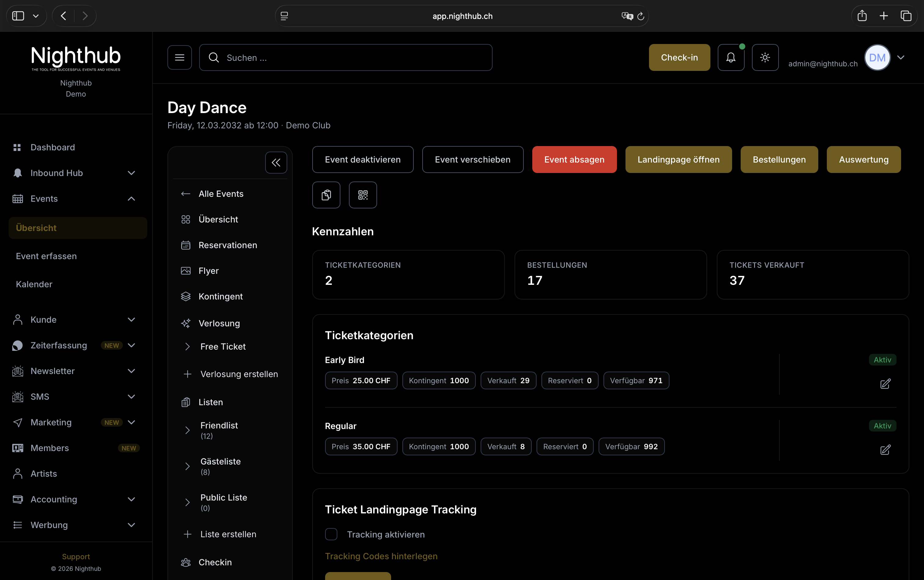Edit the Early Bird ticket category
This screenshot has height=580, width=924.
885,384
